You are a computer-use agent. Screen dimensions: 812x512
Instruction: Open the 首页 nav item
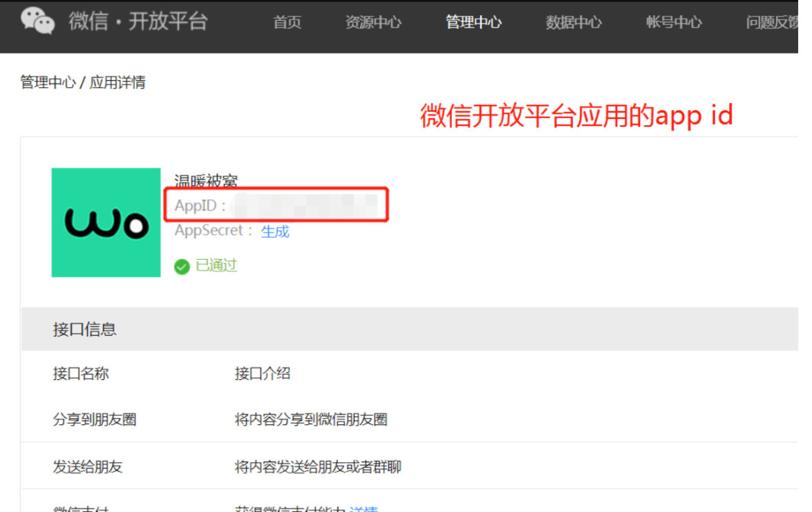point(287,22)
